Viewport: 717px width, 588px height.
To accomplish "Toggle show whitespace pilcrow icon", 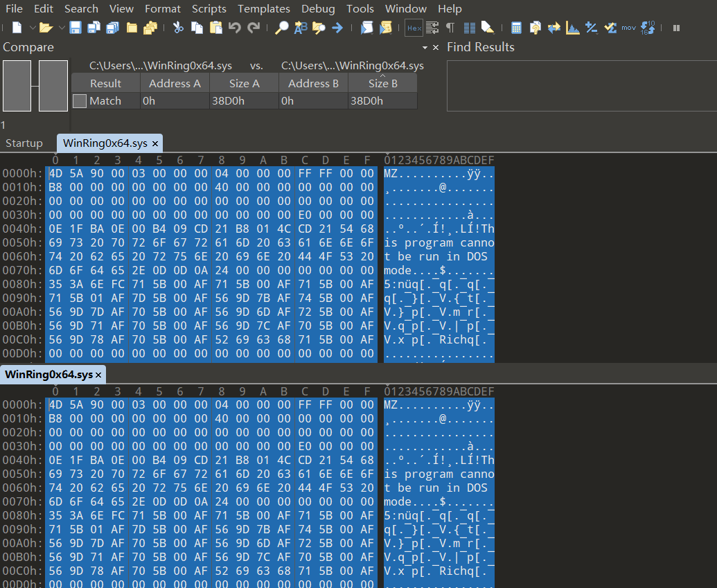I will (x=450, y=28).
